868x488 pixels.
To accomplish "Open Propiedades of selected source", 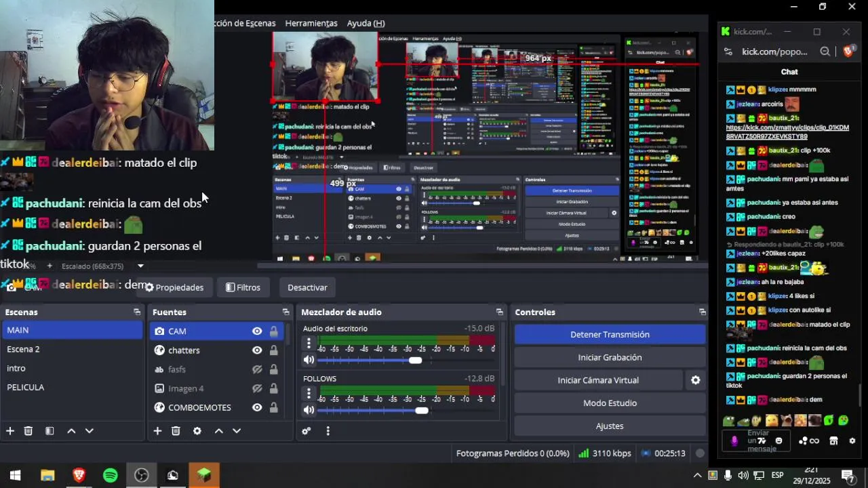I will [174, 287].
